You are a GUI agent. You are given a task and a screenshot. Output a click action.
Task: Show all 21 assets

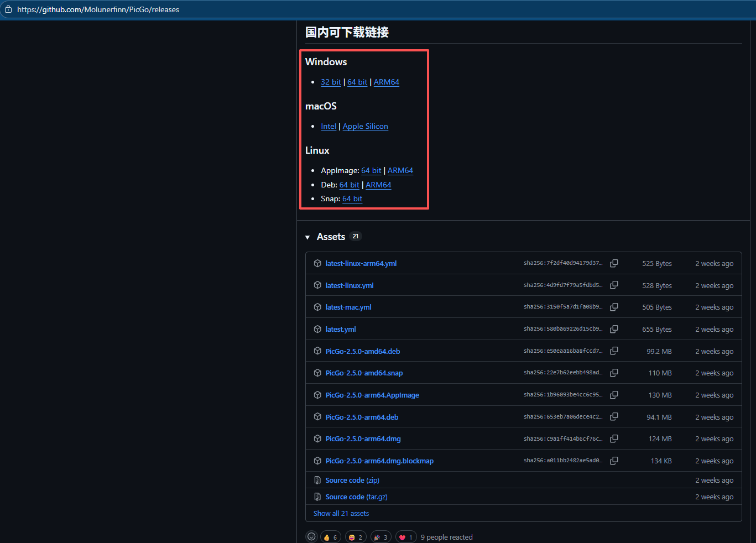coord(341,514)
